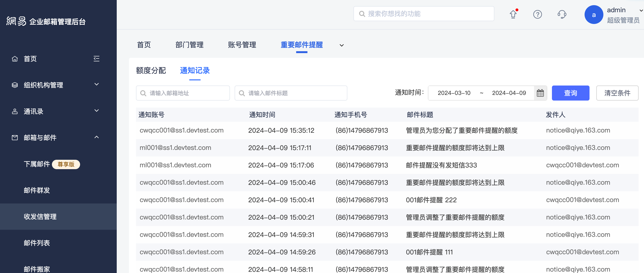Select the 重要邮件提醒 tab

(x=302, y=45)
